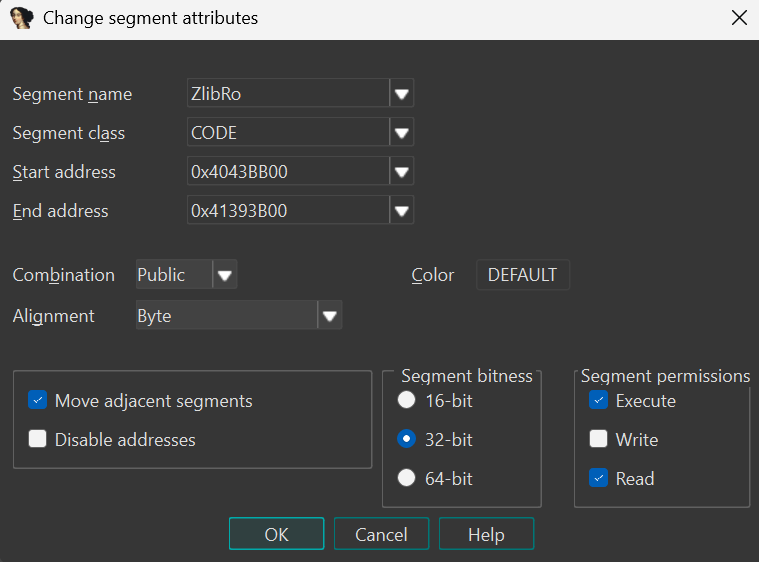Click the End address field 0x41393B00
The height and width of the screenshot is (562, 759).
click(288, 210)
